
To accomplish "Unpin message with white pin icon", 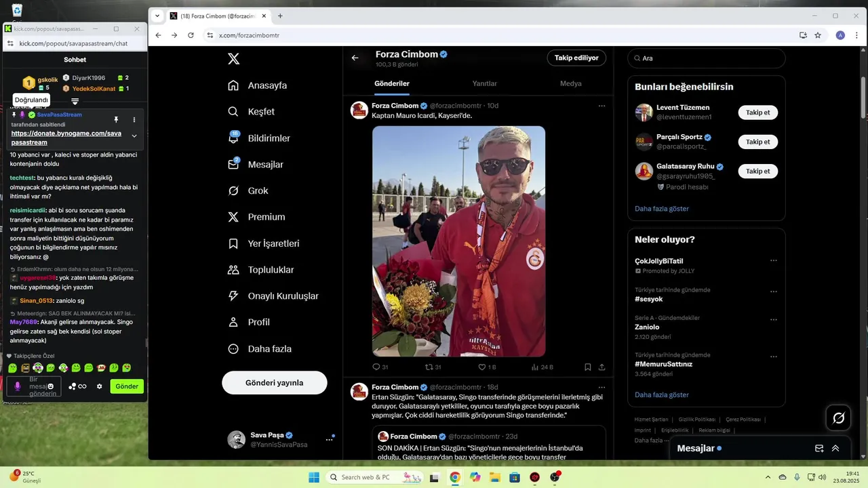I will pos(116,120).
